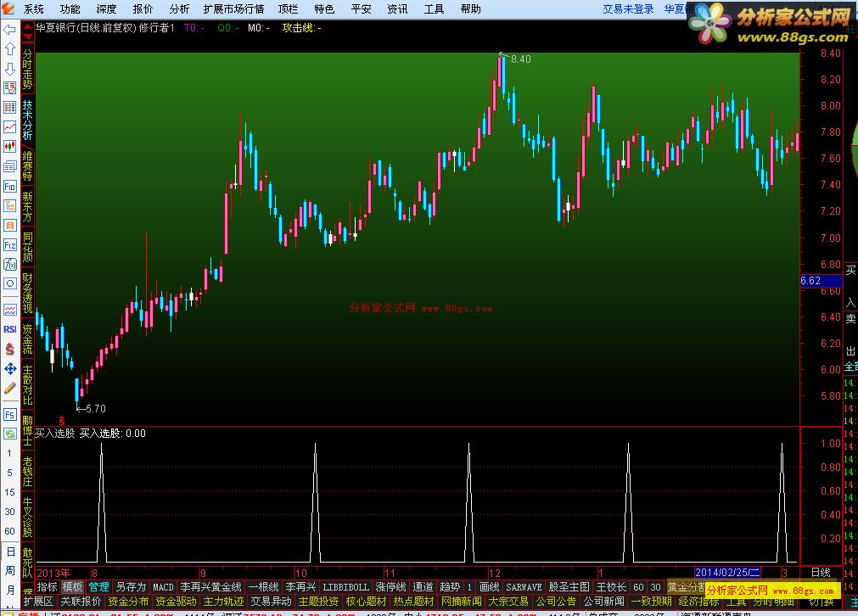The image size is (858, 616).
Task: Open the 维赛特 side tab
Action: click(27, 165)
